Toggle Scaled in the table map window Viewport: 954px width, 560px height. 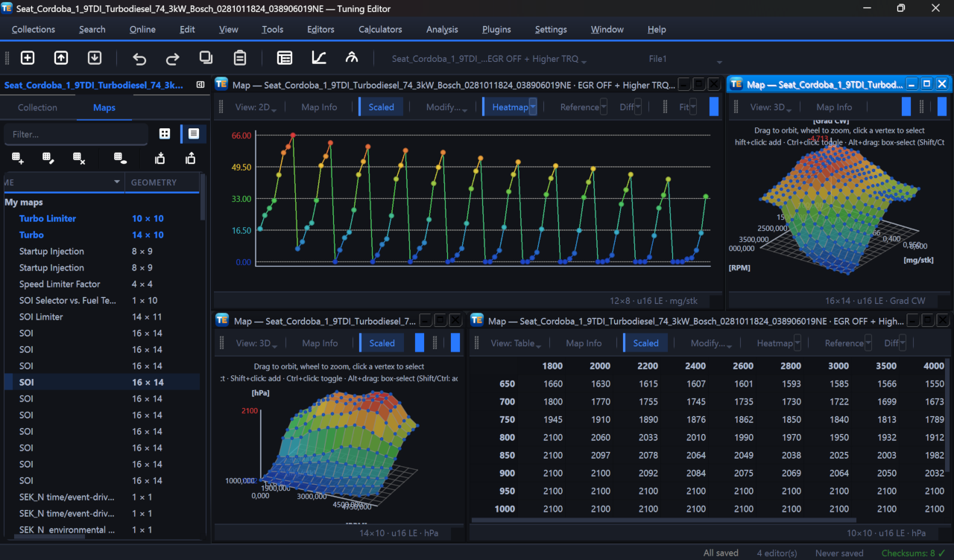[x=645, y=343]
